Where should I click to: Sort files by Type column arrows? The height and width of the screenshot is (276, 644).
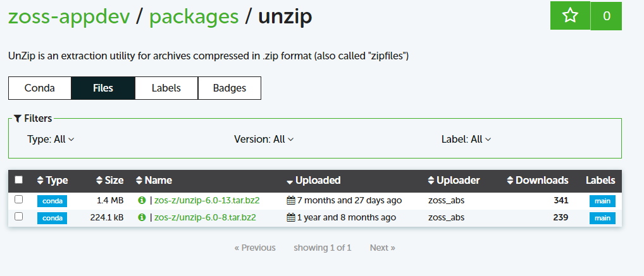point(40,181)
